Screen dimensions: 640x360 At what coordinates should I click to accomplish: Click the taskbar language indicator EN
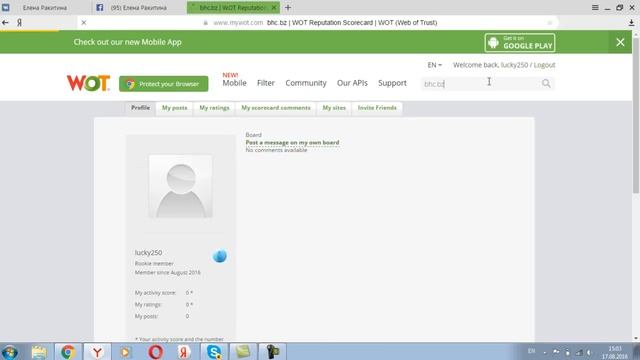531,351
